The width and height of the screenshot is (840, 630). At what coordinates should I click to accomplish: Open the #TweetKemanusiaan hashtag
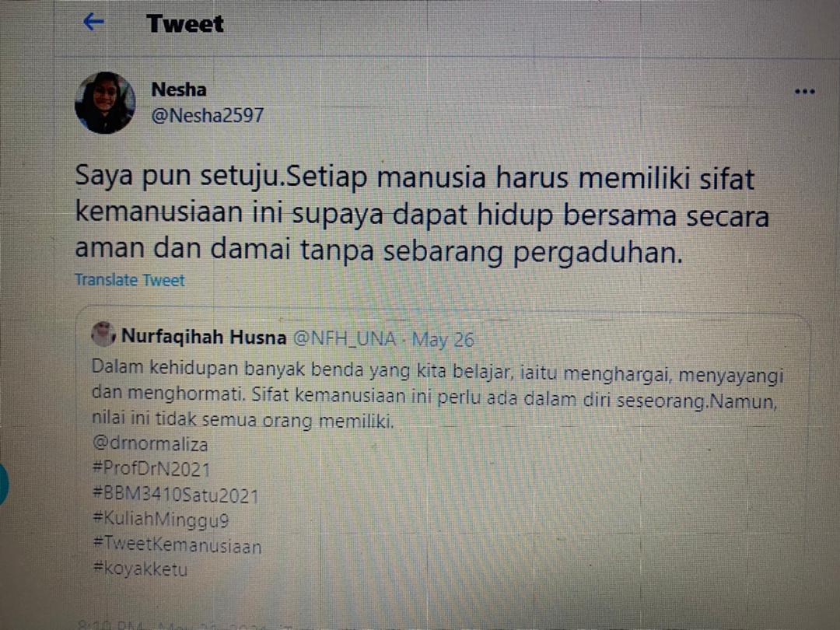pyautogui.click(x=177, y=544)
